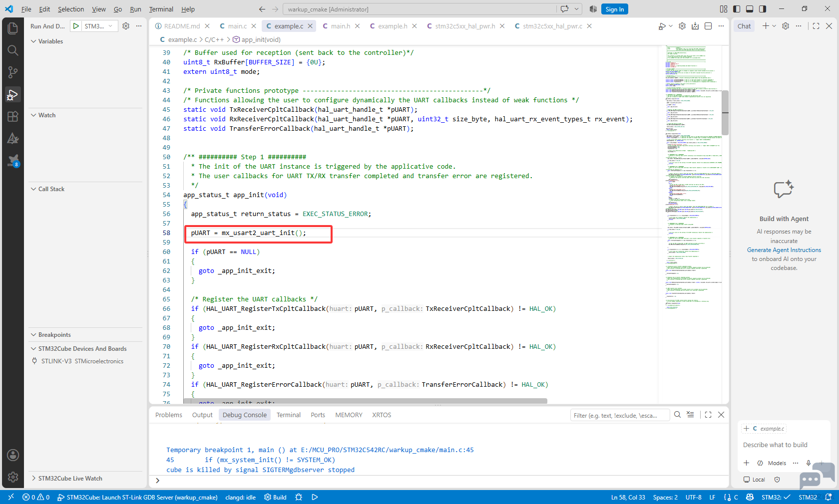The width and height of the screenshot is (839, 504).
Task: Click the editor horizontal scrollbar
Action: [365, 401]
